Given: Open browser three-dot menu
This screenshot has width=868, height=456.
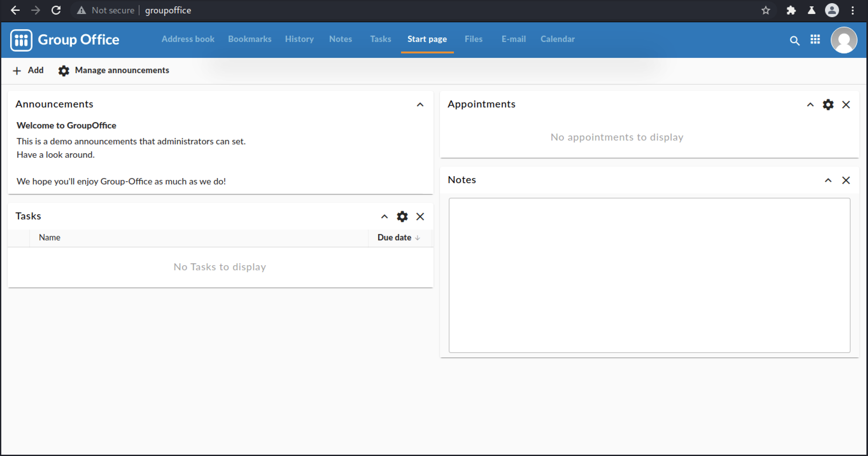Looking at the screenshot, I should pos(852,10).
